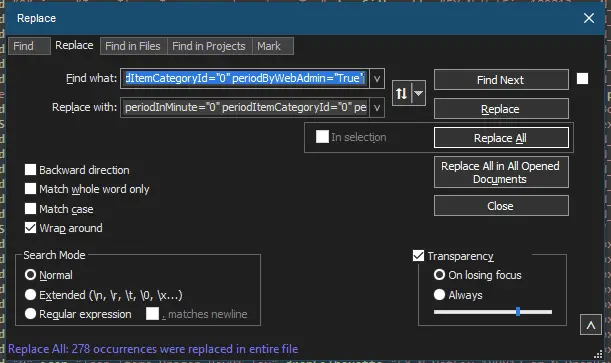Close the Replace dialog with the X
This screenshot has width=611, height=363.
(x=589, y=18)
